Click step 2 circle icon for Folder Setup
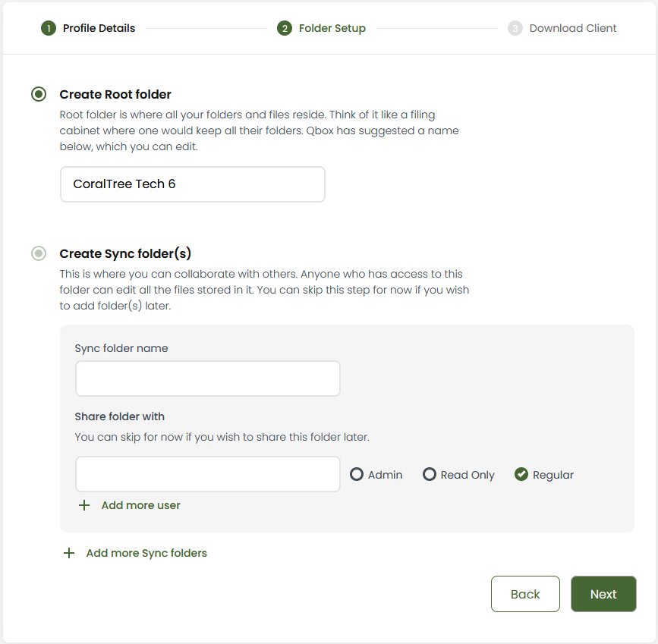The height and width of the screenshot is (644, 658). point(285,29)
